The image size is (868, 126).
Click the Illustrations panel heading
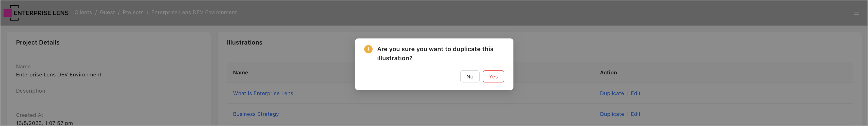pyautogui.click(x=244, y=43)
